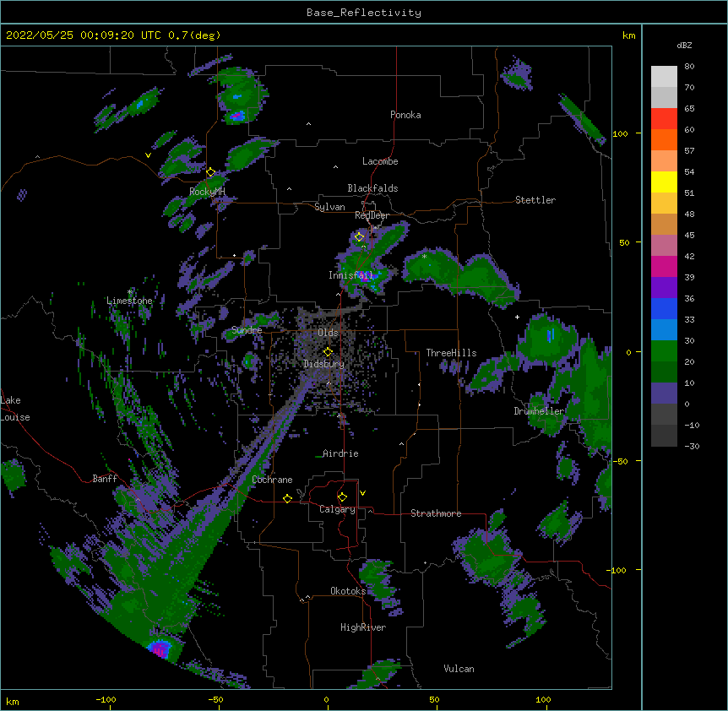Click the HighRiver label
Screen dimensions: 728x711
(363, 627)
